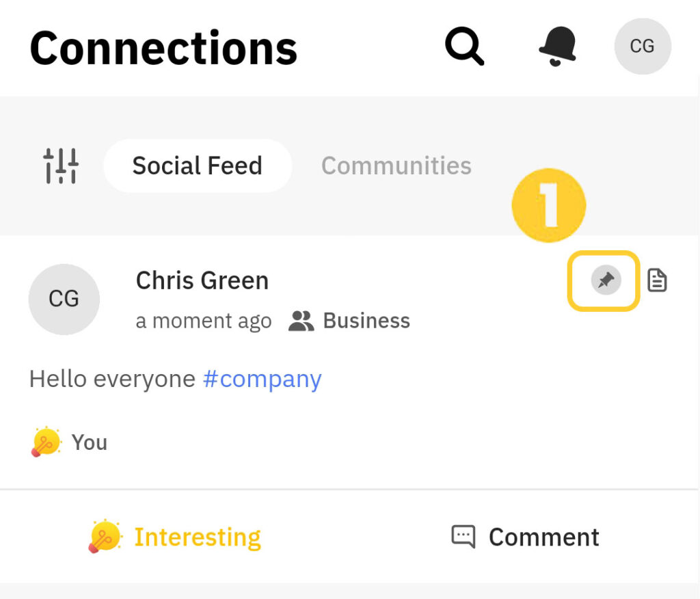Viewport: 700px width, 599px height.
Task: Open search with the magnifying glass icon
Action: click(464, 46)
